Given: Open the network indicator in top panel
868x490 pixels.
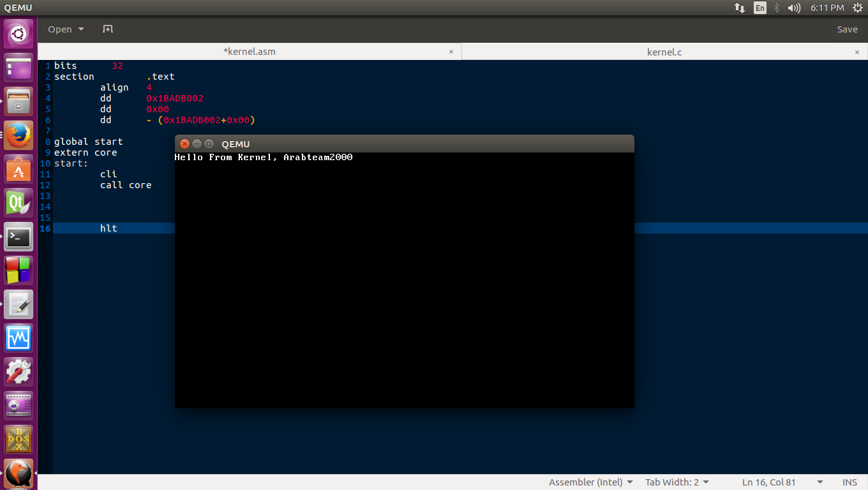Looking at the screenshot, I should [740, 8].
